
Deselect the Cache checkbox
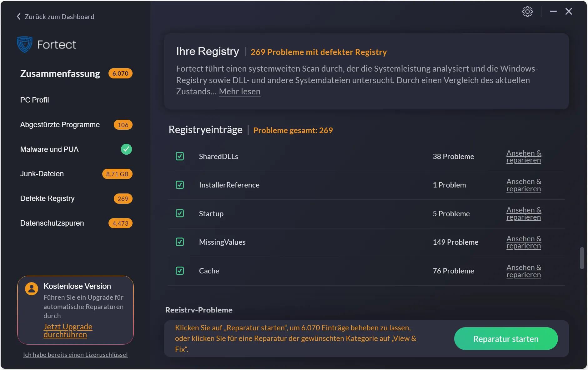[180, 271]
